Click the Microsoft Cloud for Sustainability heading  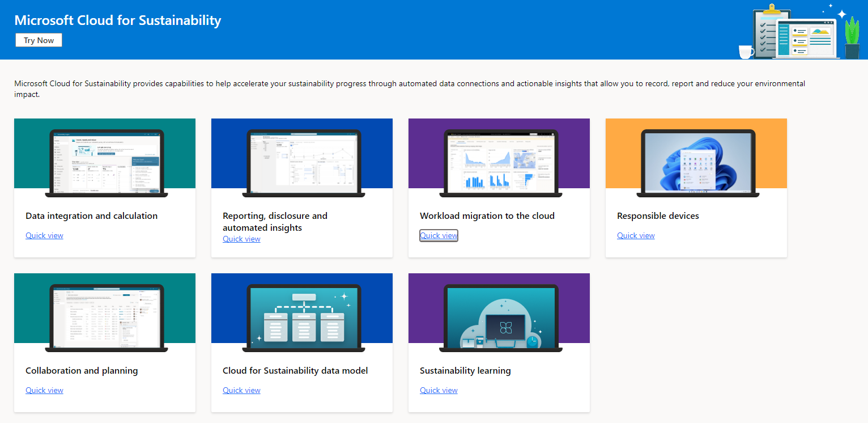(x=117, y=20)
